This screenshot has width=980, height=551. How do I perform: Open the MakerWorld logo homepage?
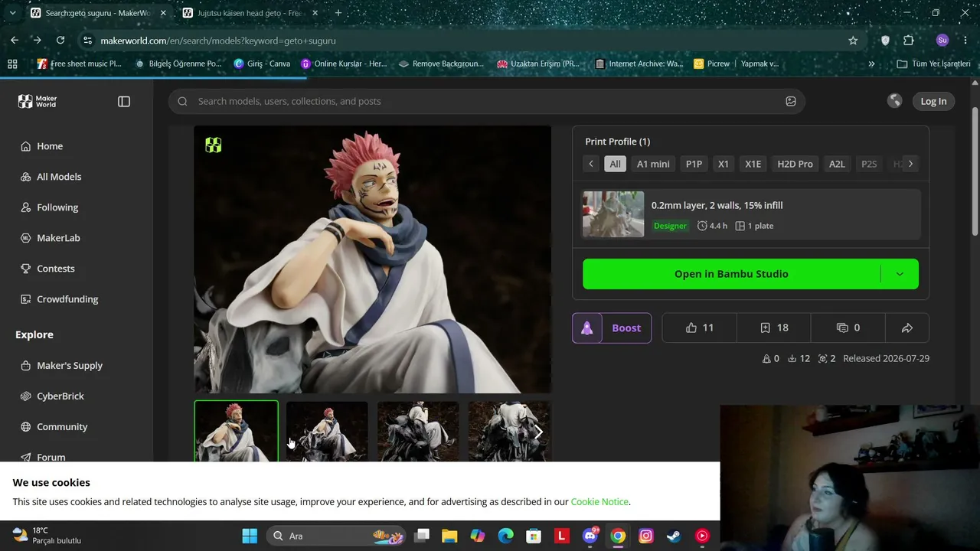pyautogui.click(x=38, y=101)
